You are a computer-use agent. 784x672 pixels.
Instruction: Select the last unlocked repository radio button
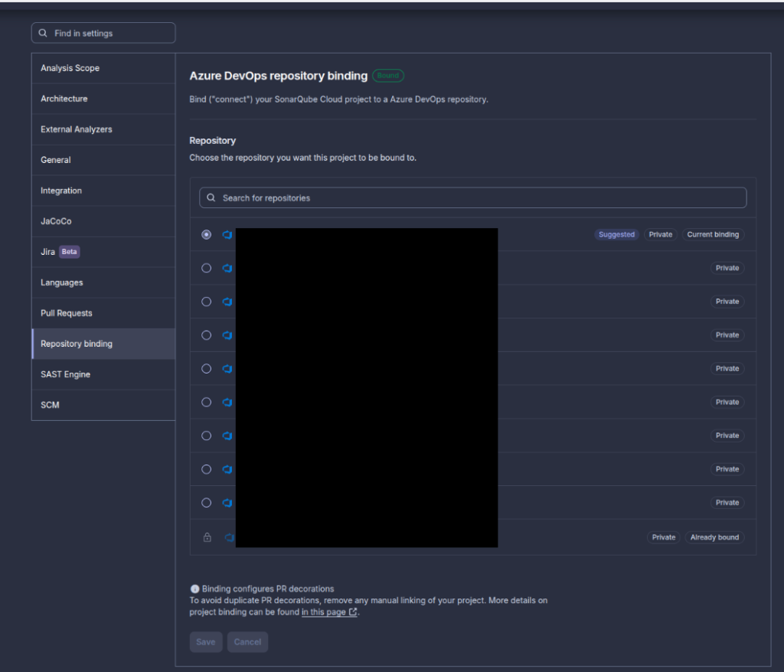coord(206,503)
